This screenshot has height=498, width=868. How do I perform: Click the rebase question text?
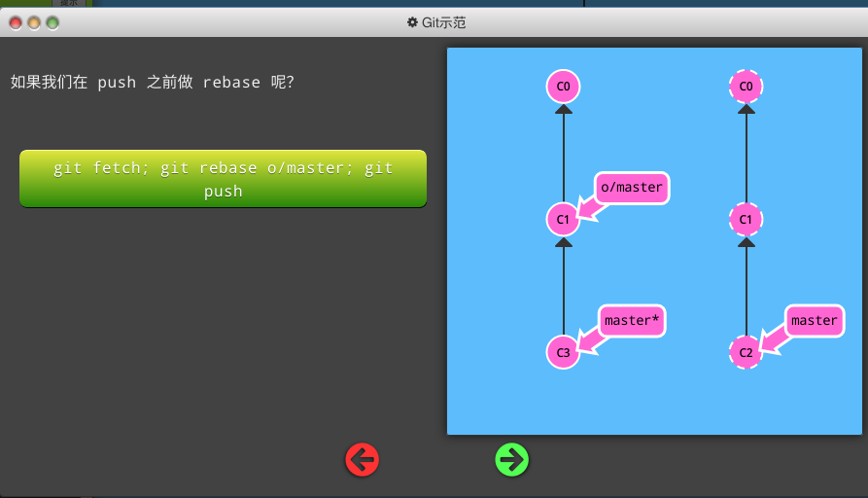pyautogui.click(x=153, y=83)
